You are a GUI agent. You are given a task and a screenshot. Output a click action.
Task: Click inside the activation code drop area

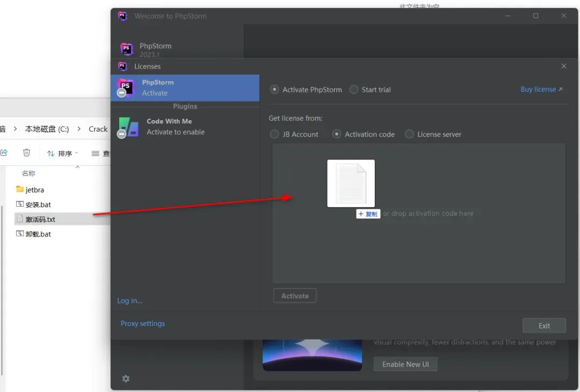[419, 213]
